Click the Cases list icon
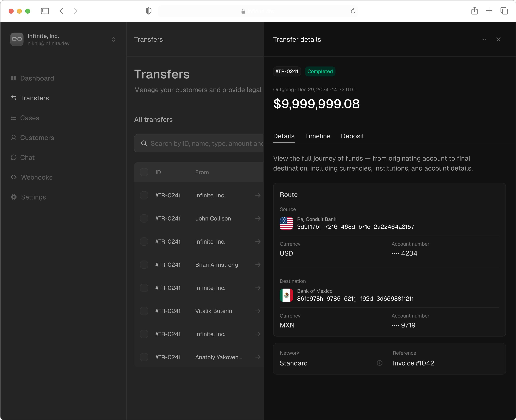 coord(14,118)
